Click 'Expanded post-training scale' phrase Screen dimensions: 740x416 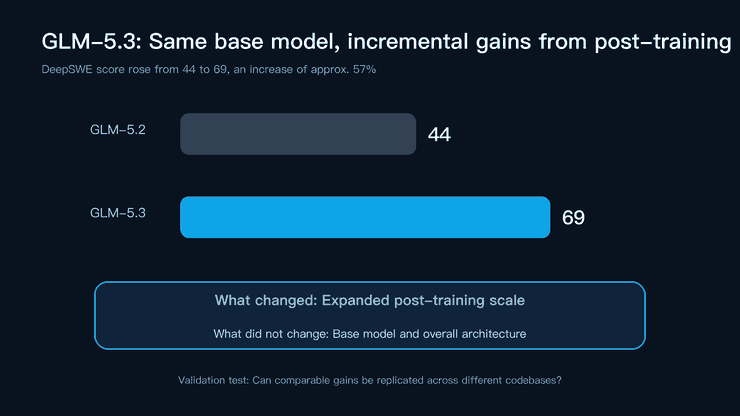pyautogui.click(x=423, y=300)
